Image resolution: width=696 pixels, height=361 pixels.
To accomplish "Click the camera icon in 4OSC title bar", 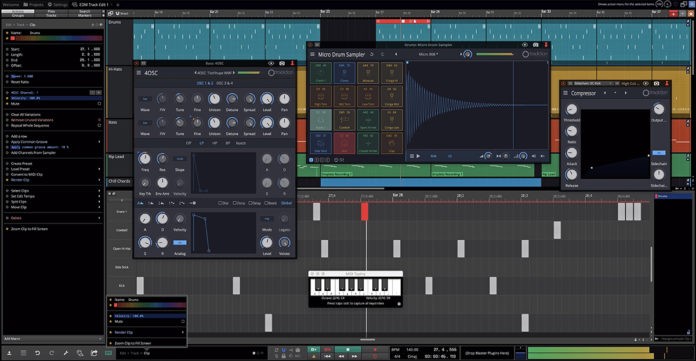I will 282,63.
